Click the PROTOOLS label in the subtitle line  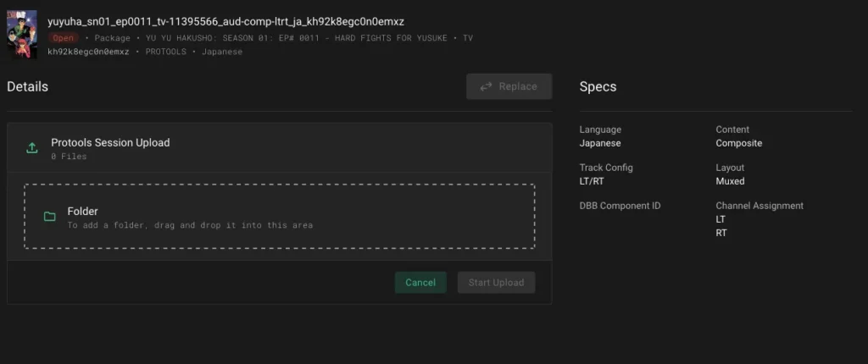pyautogui.click(x=166, y=52)
